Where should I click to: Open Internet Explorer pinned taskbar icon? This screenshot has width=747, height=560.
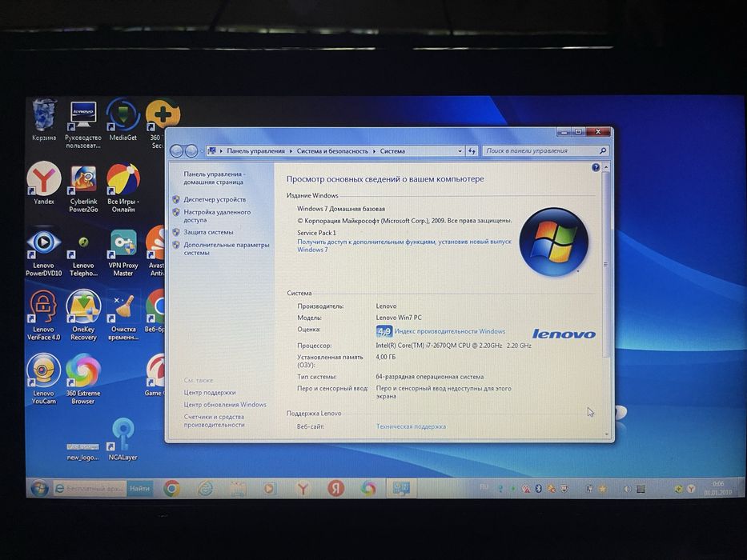pos(205,489)
